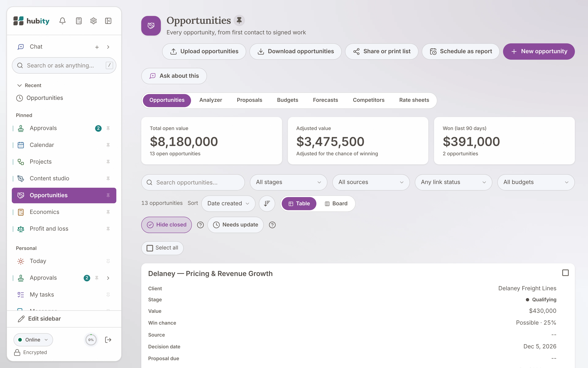Select the Delaney Pricing opportunity checkbox
This screenshot has width=588, height=368.
pyautogui.click(x=565, y=273)
